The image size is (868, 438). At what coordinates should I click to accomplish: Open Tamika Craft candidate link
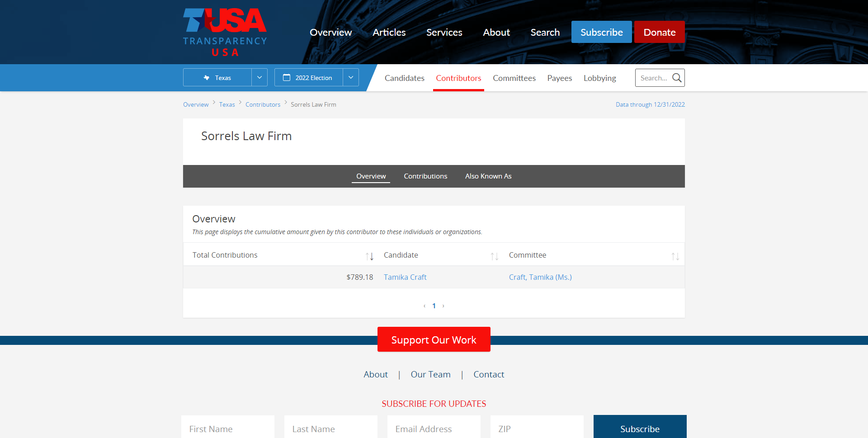(405, 277)
